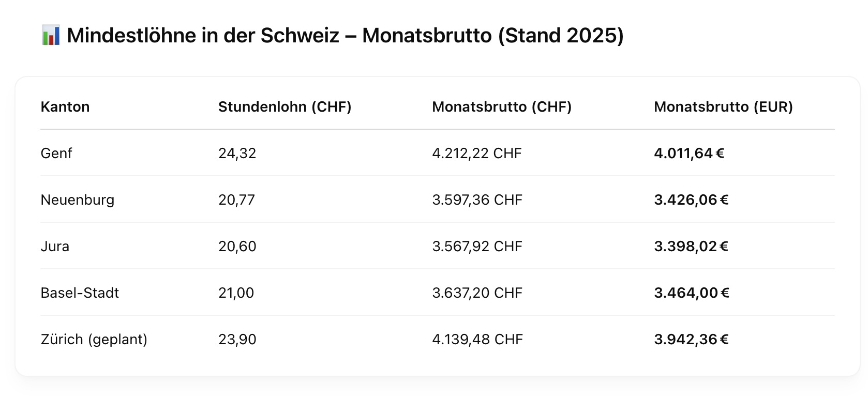Click the 4.212,22 CHF monthly value

[477, 154]
